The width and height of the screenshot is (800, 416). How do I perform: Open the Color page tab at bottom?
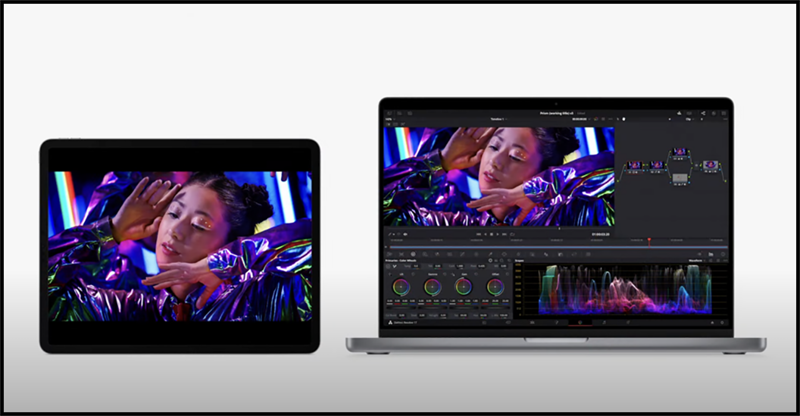tap(579, 323)
